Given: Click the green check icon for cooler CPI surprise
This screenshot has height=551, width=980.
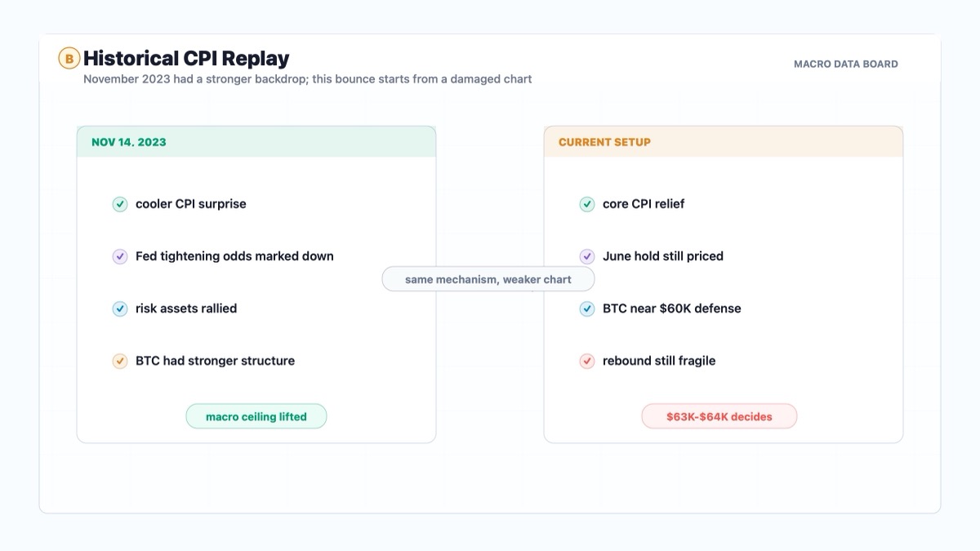Looking at the screenshot, I should [x=120, y=204].
